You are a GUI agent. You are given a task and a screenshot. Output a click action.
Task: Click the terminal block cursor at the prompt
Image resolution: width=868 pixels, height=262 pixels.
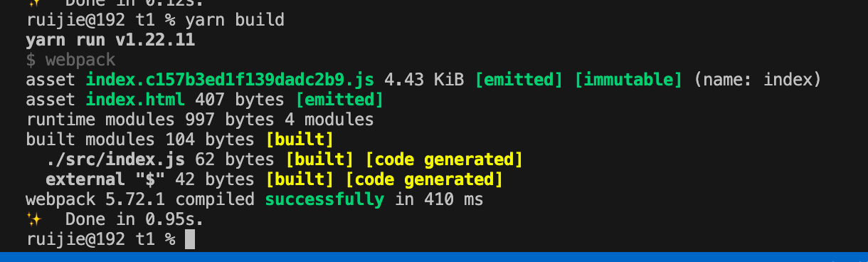coord(189,239)
